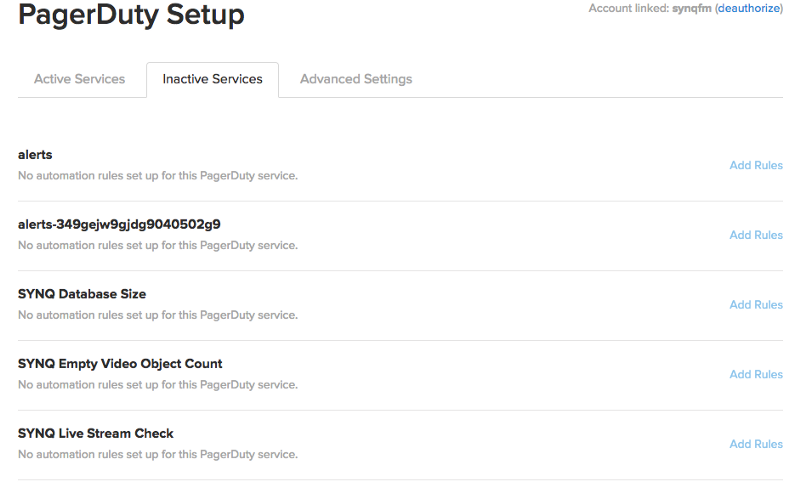This screenshot has height=487, width=800.
Task: Click 'alerts-349gejw9gjdg9040502g9' service name
Action: point(119,224)
